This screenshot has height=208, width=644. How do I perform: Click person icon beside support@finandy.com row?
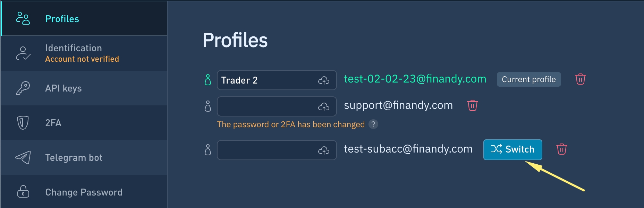tap(208, 106)
